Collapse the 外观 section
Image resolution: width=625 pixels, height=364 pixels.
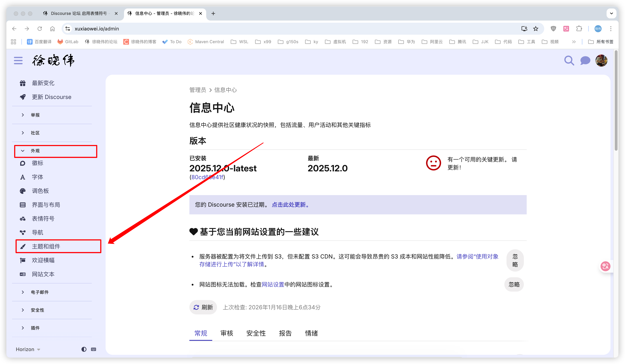(35, 151)
